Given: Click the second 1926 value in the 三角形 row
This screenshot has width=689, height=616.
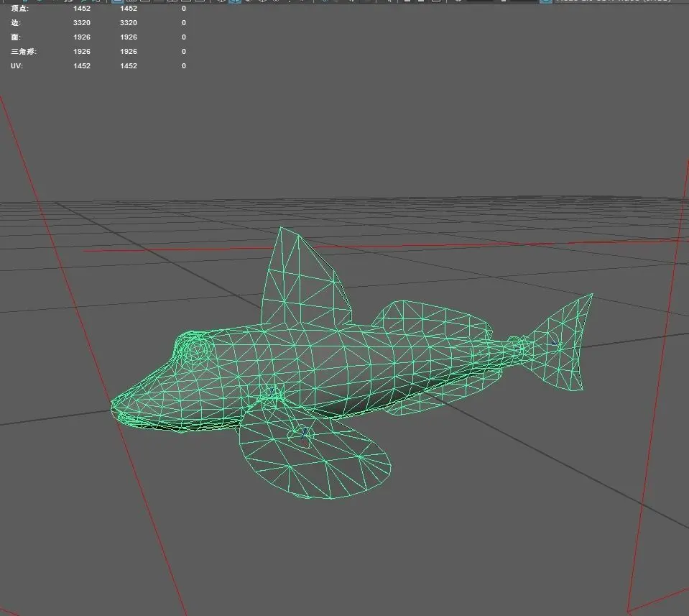Looking at the screenshot, I should [x=129, y=52].
